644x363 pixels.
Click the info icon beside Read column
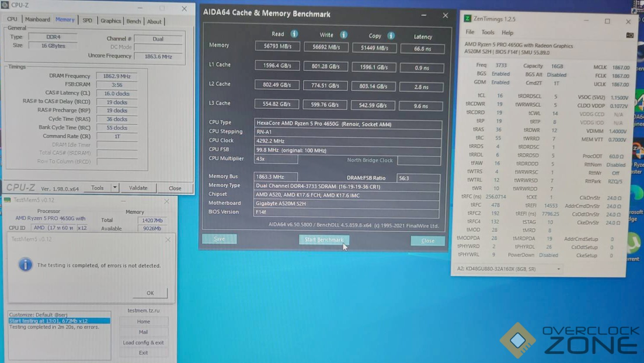(294, 34)
